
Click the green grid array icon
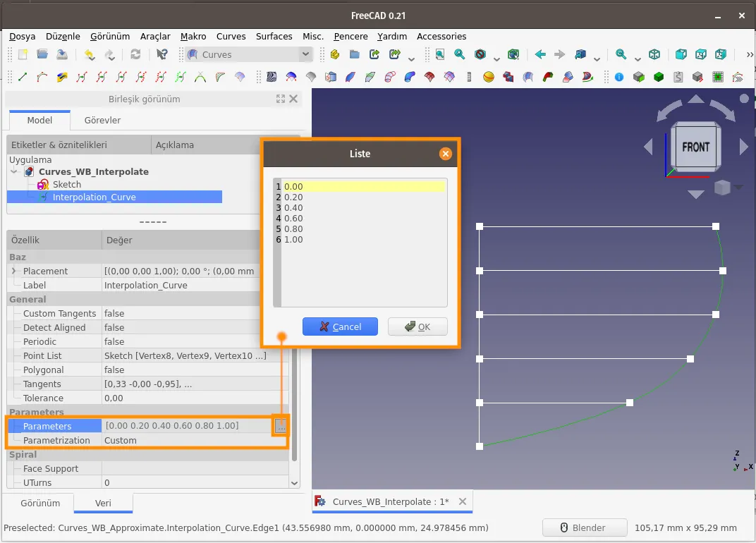point(718,77)
